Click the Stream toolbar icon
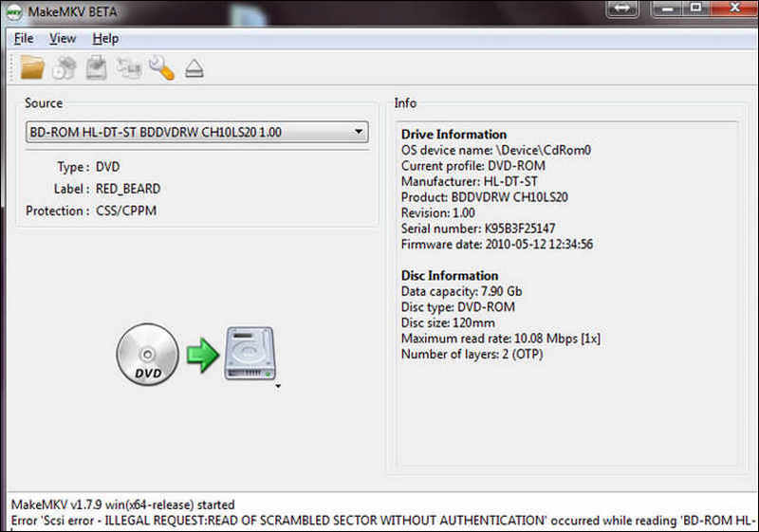This screenshot has height=532, width=759. (129, 67)
